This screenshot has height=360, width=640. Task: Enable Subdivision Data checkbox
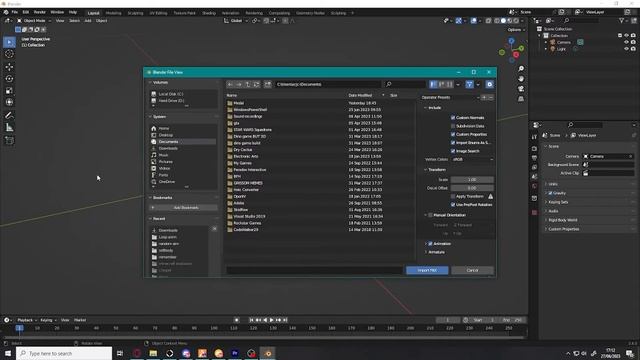[453, 126]
